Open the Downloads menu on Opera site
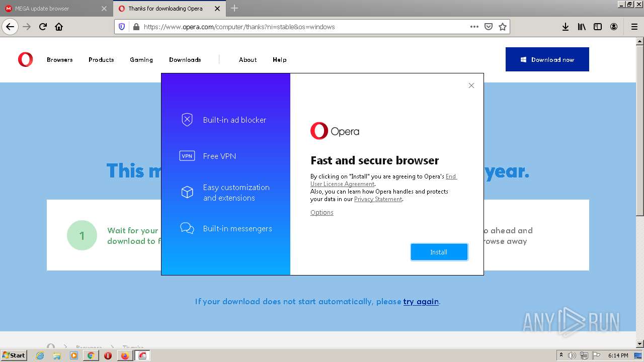Screen dimensions: 644x362 pyautogui.click(x=185, y=59)
